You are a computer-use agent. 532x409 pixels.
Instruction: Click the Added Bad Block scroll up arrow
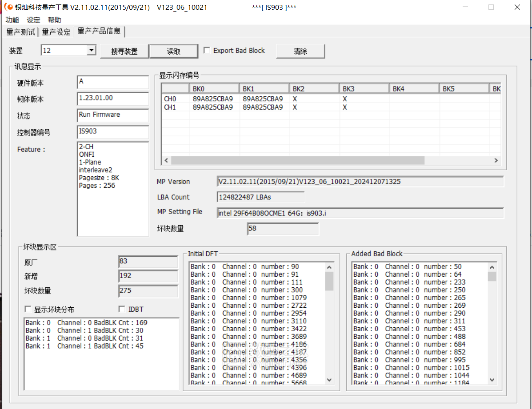tap(492, 267)
